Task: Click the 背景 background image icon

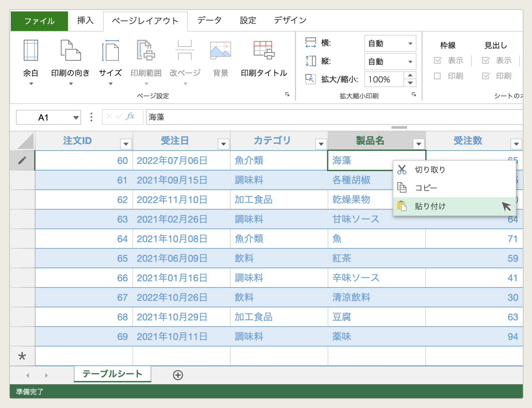Action: pyautogui.click(x=221, y=50)
